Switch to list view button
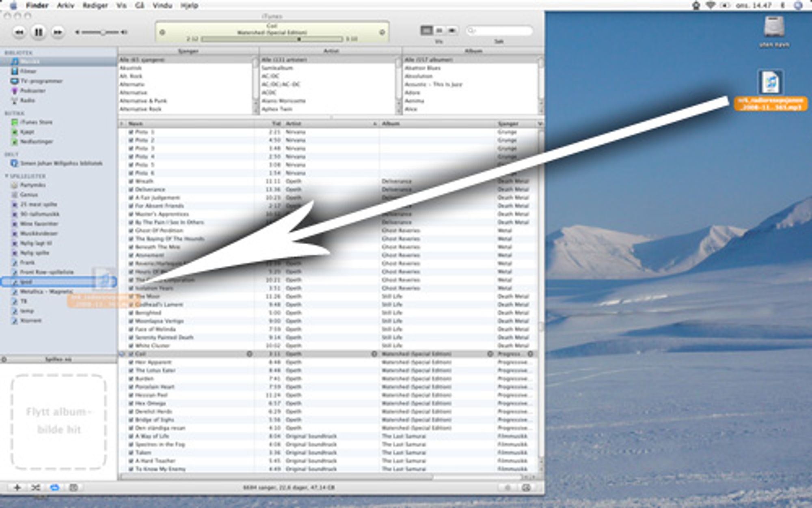 pyautogui.click(x=426, y=30)
